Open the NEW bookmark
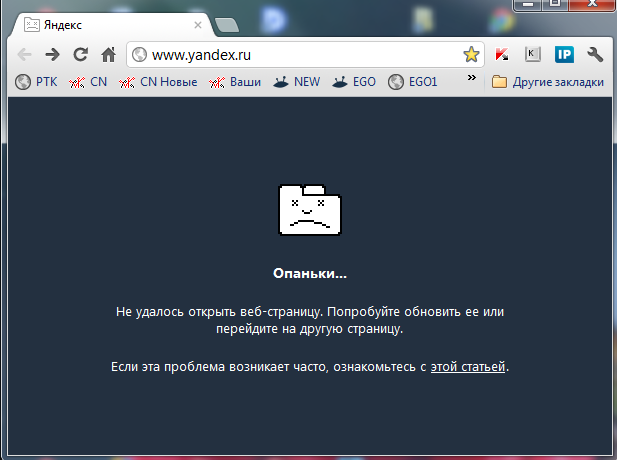Screen dimensions: 617x460 tap(297, 82)
